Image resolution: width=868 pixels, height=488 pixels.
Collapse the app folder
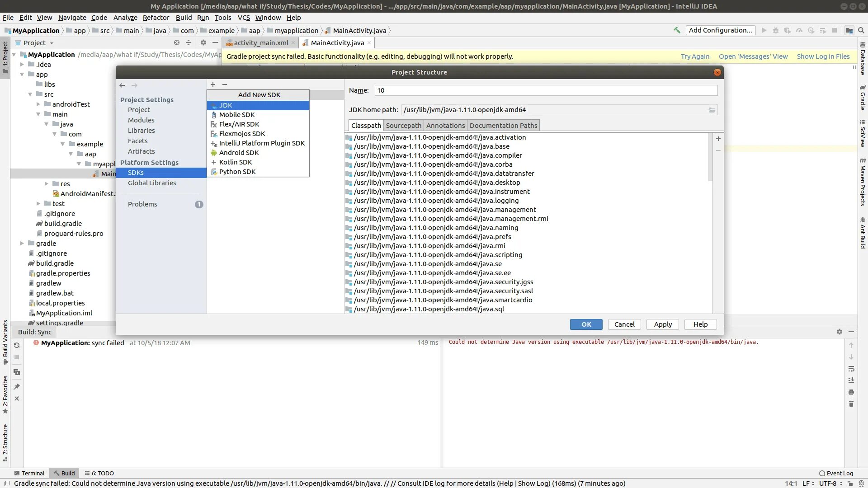click(22, 74)
